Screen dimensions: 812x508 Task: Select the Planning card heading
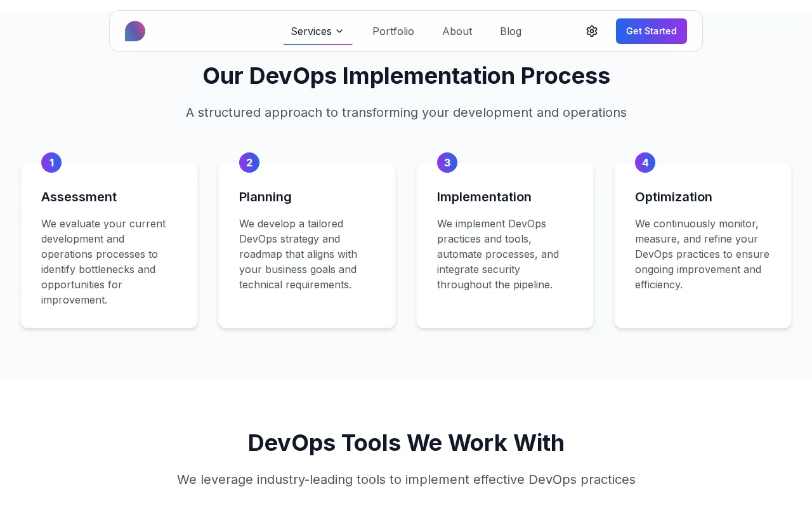coord(265,197)
